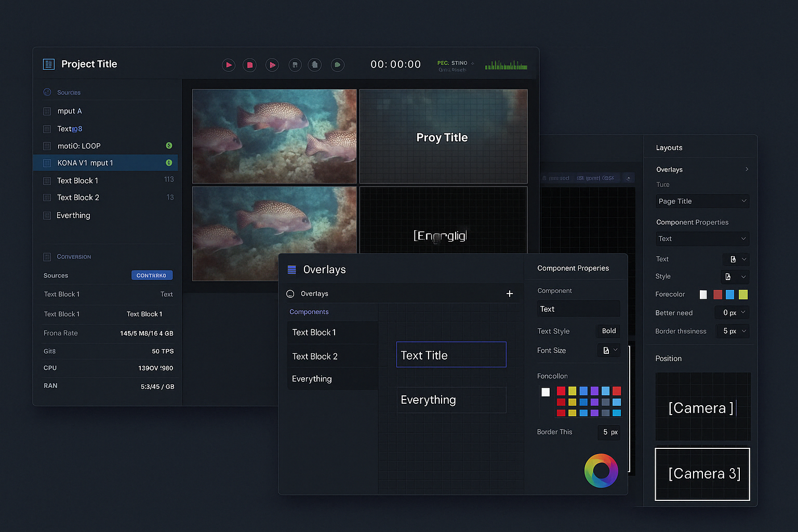798x532 pixels.
Task: Toggle the checkbox beside Text Block 2 source
Action: [x=47, y=197]
